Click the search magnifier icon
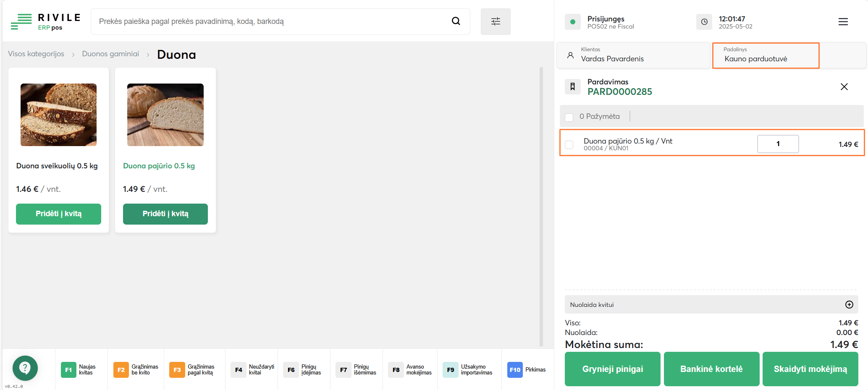The width and height of the screenshot is (868, 390). coord(456,21)
